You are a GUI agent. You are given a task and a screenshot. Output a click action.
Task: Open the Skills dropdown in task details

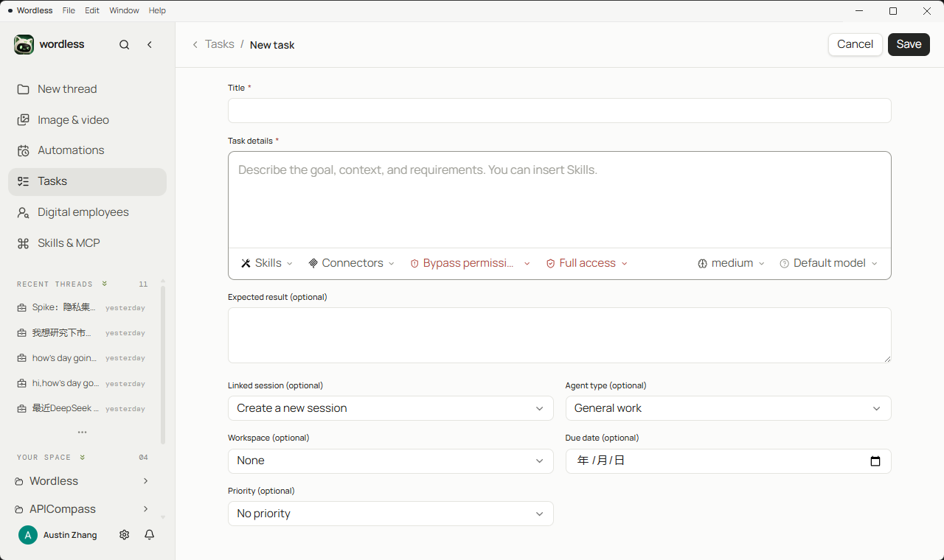(267, 264)
